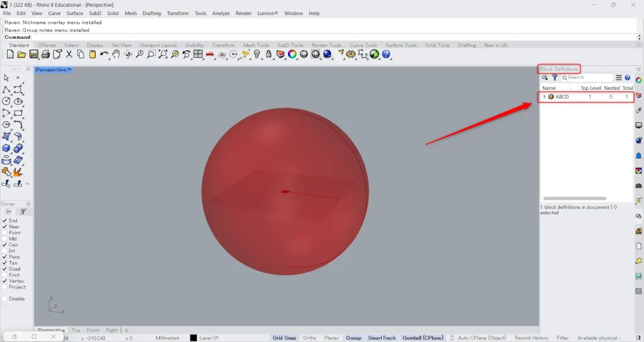The width and height of the screenshot is (644, 342).
Task: Click the lock icon in Standard toolbar
Action: (x=269, y=55)
